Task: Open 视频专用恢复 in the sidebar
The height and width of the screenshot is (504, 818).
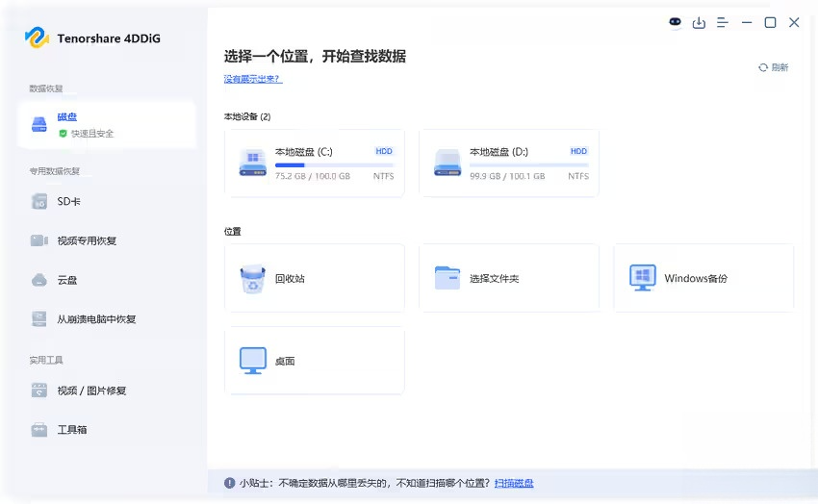Action: (x=107, y=240)
